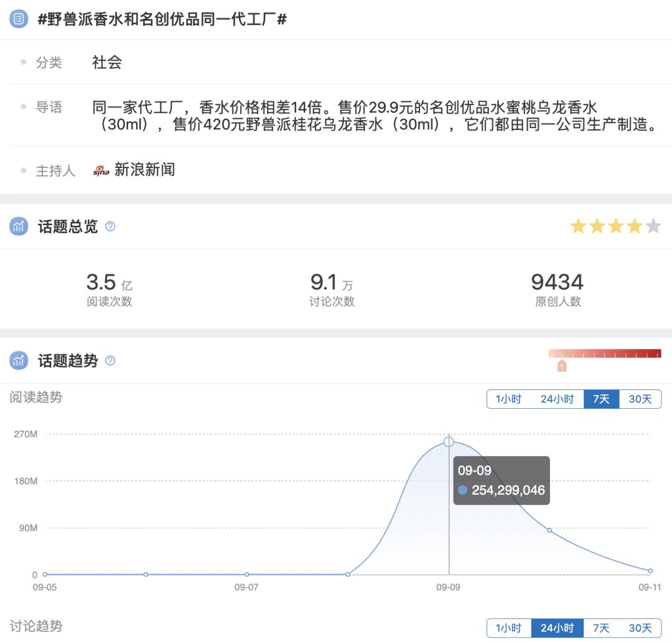This screenshot has height=642, width=672.
Task: Open the help tooltip next to 话题总览
Action: tap(110, 226)
